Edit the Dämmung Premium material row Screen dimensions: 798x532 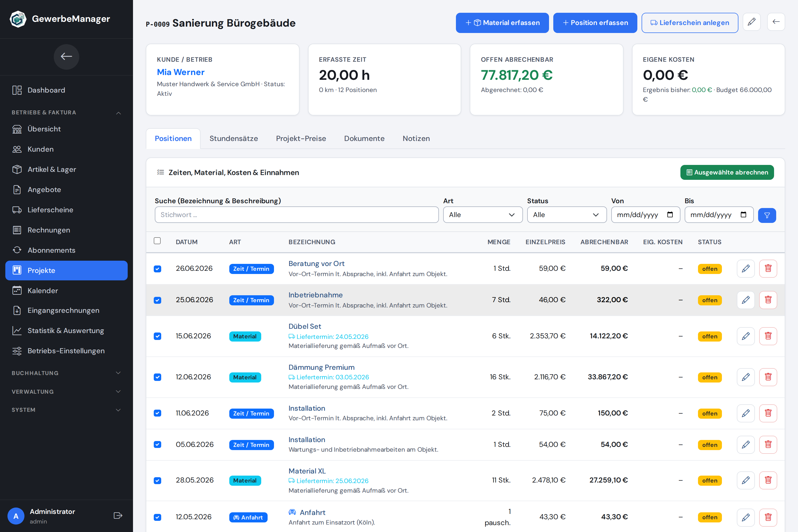(x=746, y=377)
